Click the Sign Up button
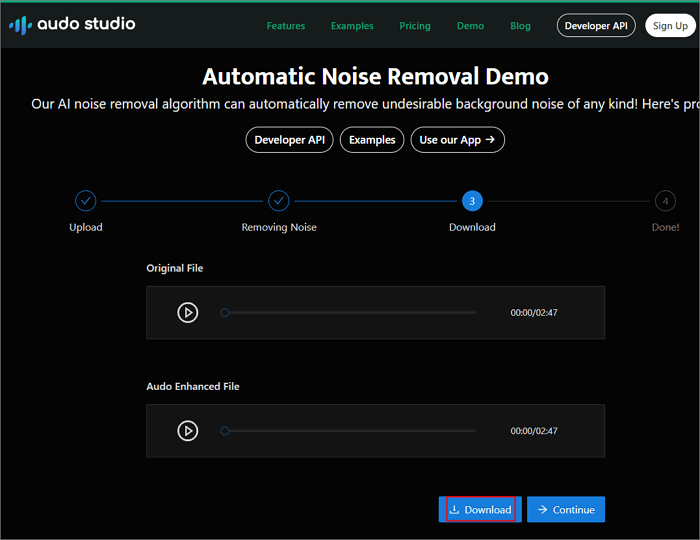This screenshot has width=700, height=540. 671,25
